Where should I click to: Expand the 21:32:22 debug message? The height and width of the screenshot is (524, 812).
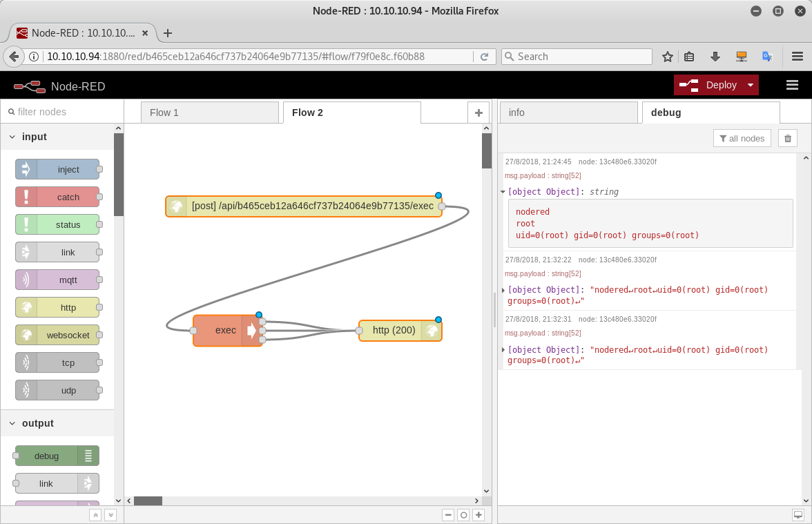tap(503, 290)
